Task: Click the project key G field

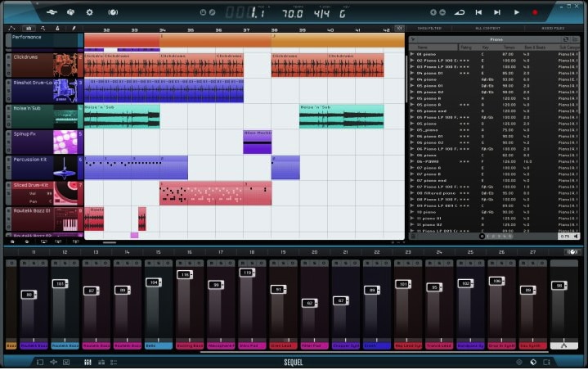Action: (342, 14)
